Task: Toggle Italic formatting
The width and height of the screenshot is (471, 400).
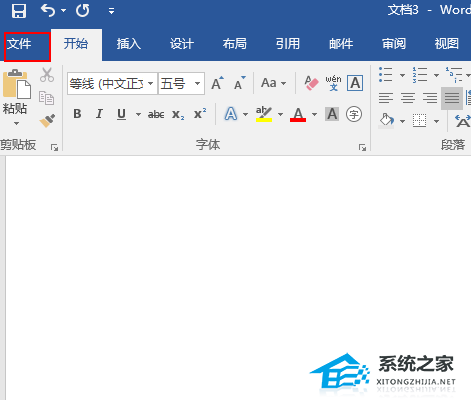Action: pos(99,114)
